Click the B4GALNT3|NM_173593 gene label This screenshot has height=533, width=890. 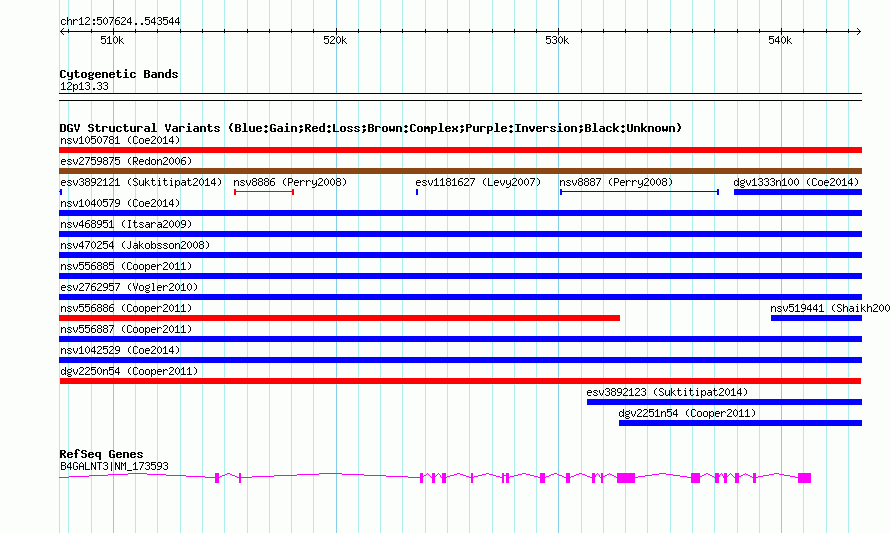(x=114, y=467)
